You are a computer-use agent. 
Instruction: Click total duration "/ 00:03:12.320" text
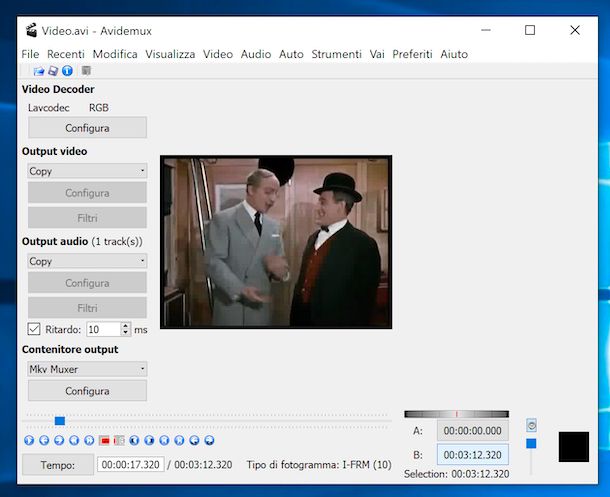pos(200,465)
